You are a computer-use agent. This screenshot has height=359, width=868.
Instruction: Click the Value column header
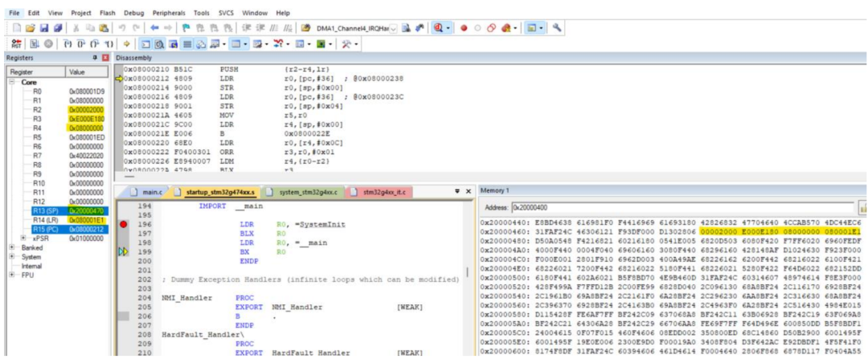(x=86, y=72)
